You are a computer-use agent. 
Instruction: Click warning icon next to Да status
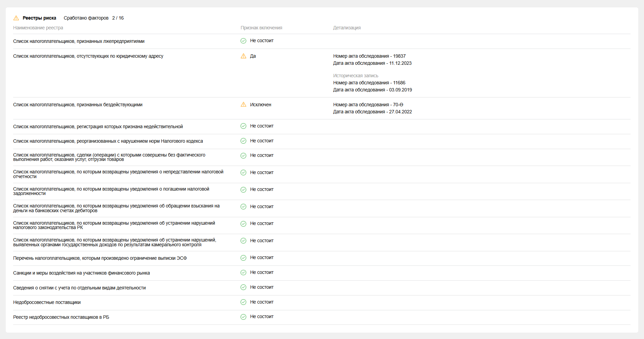(x=243, y=56)
